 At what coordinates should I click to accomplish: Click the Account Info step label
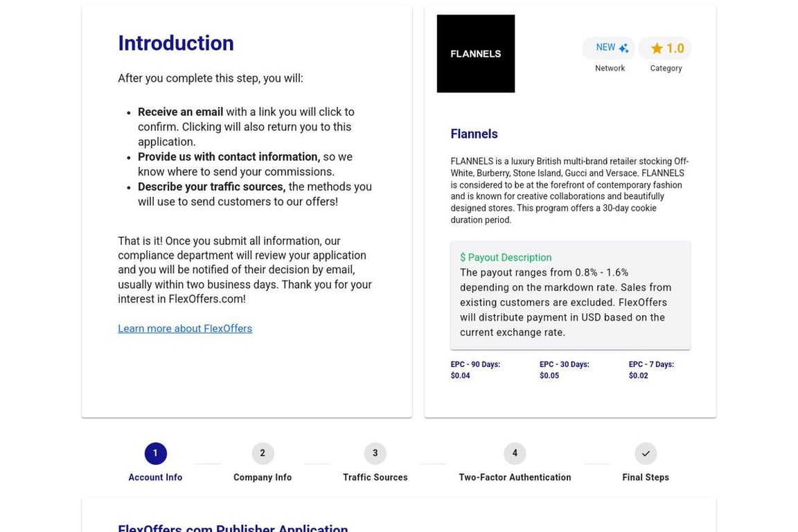coord(155,477)
